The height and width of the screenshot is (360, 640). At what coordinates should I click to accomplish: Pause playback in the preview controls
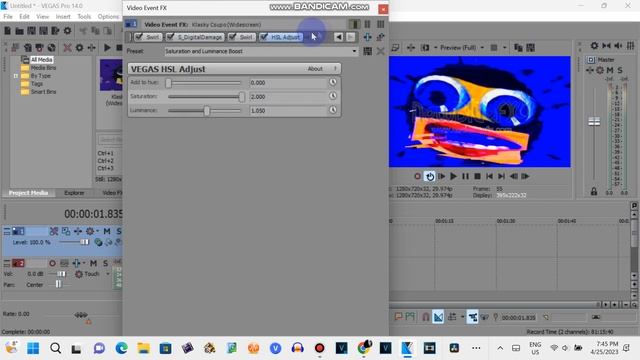pos(465,176)
